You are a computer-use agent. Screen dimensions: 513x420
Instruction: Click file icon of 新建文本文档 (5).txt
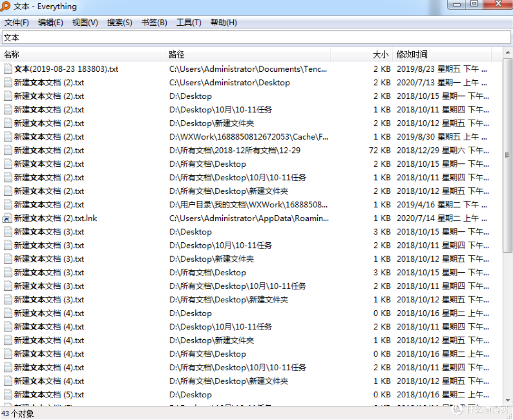coord(8,395)
